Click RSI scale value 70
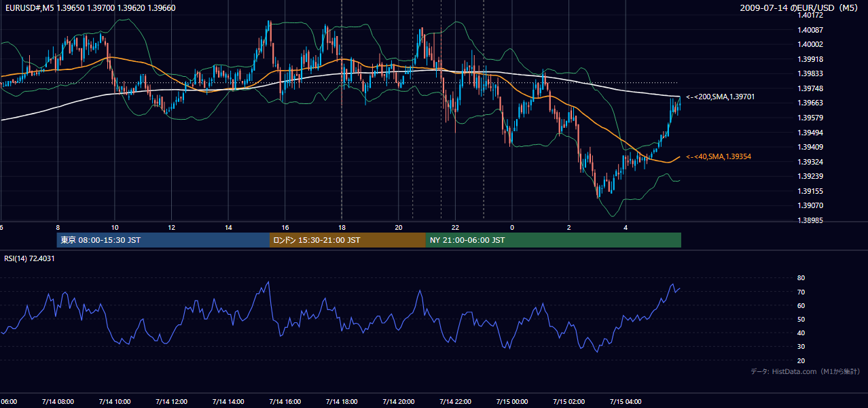 (x=801, y=292)
